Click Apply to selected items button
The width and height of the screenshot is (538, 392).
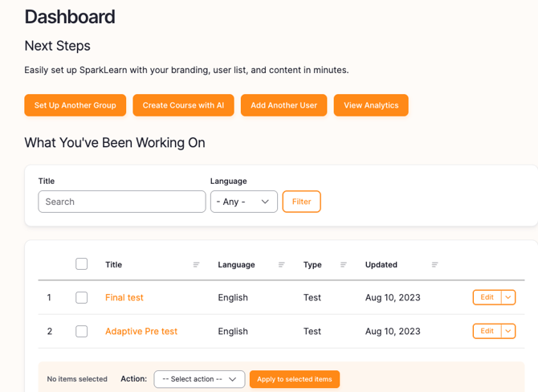294,379
